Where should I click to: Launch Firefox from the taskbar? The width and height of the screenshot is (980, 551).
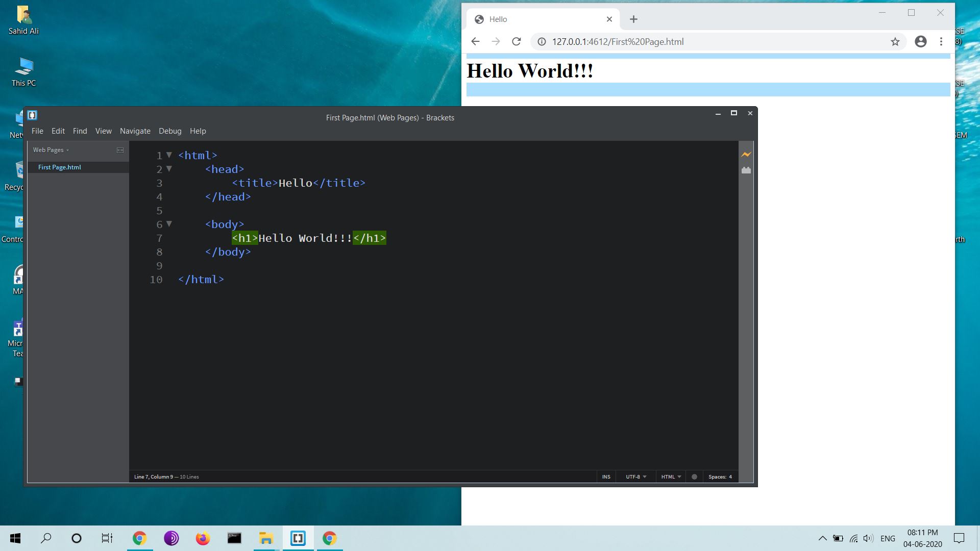coord(203,538)
